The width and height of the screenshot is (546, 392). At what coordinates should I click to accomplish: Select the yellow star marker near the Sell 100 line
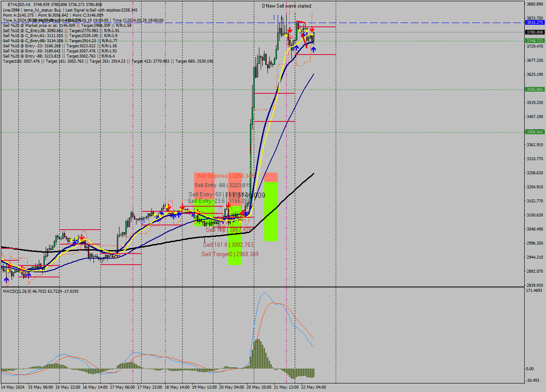pyautogui.click(x=240, y=222)
